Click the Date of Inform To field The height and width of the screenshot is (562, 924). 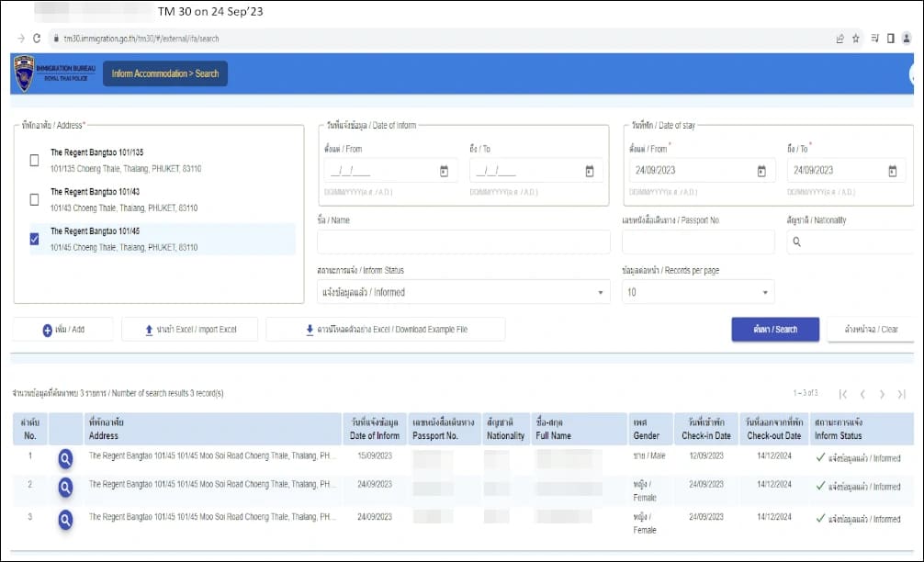click(x=535, y=171)
